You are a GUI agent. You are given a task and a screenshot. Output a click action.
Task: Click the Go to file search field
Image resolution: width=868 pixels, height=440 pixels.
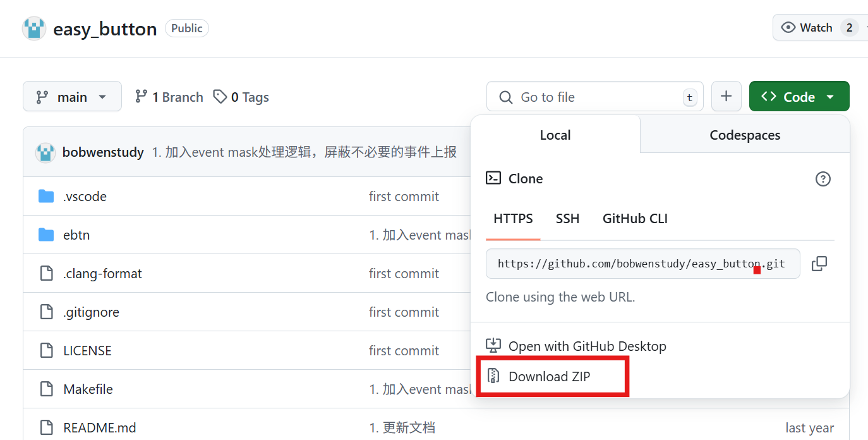[594, 97]
